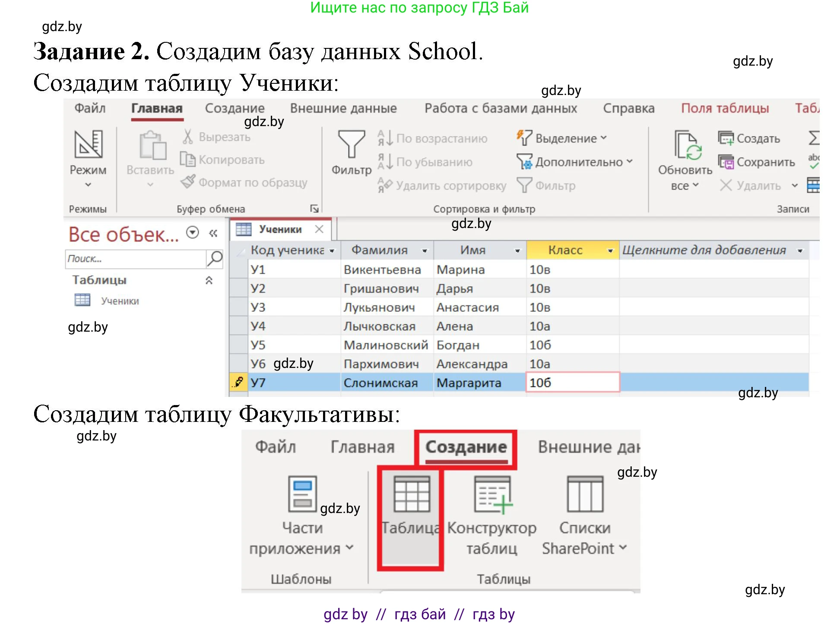Click the Сохранить record icon

[x=726, y=162]
